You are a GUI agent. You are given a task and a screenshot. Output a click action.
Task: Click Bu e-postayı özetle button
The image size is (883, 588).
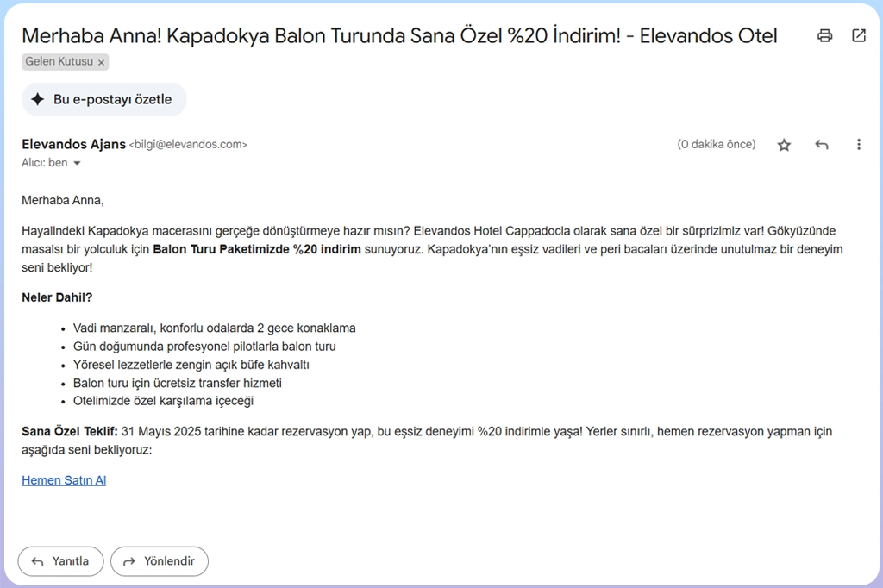coord(104,100)
